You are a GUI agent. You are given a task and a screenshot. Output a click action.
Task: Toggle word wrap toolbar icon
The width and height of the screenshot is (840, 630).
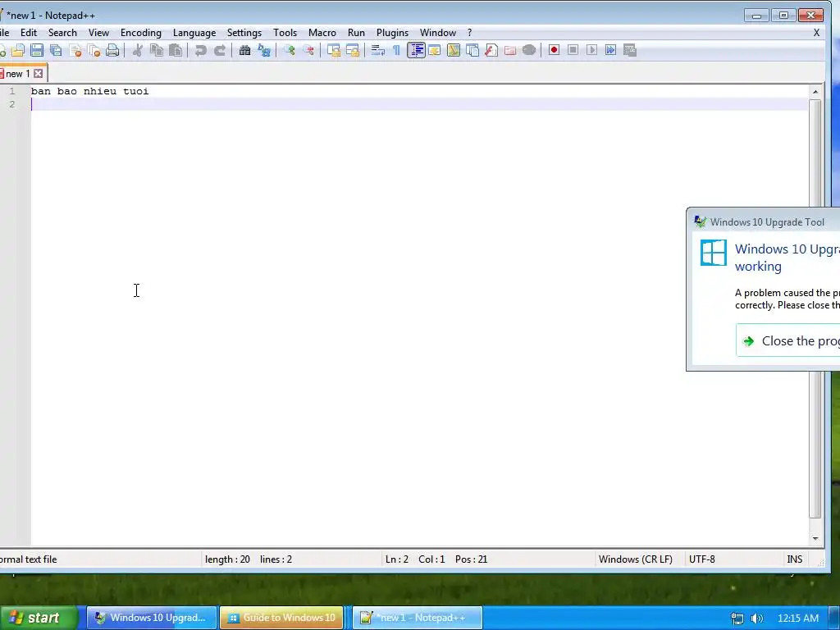pyautogui.click(x=377, y=50)
